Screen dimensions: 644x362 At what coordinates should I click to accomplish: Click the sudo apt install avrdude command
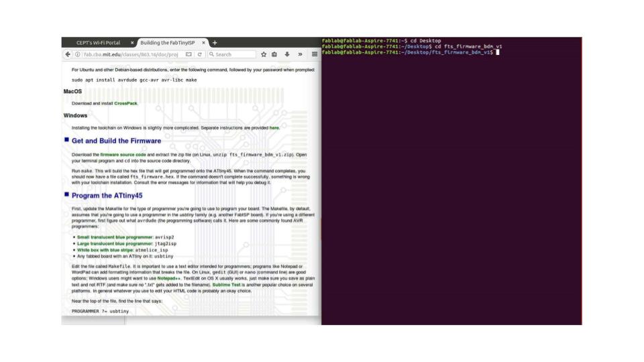coord(134,80)
